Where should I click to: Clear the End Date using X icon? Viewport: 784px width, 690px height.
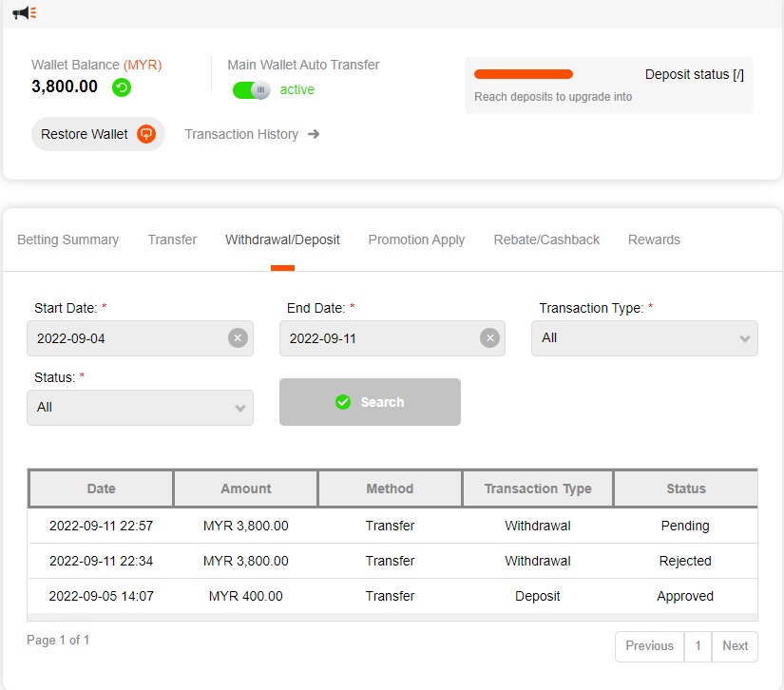point(489,338)
